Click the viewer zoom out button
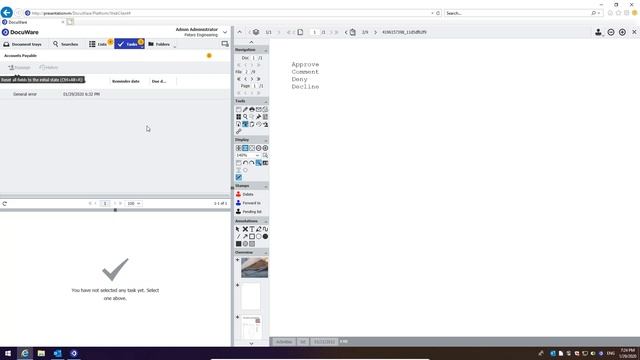Viewport: 640px width, 360px height. coord(611,32)
